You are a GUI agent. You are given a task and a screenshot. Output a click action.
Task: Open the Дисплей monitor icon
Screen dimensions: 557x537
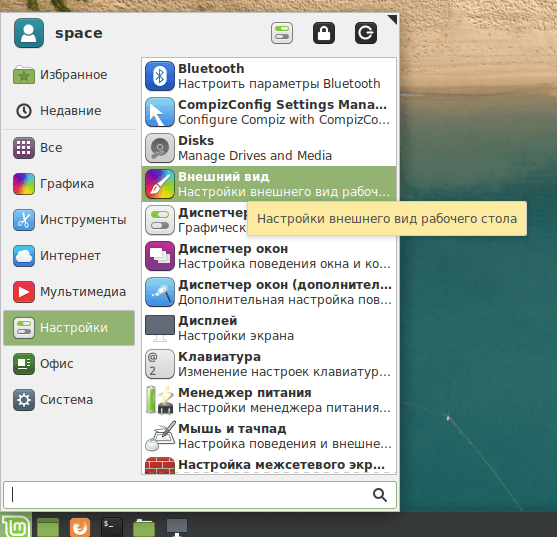coord(160,328)
